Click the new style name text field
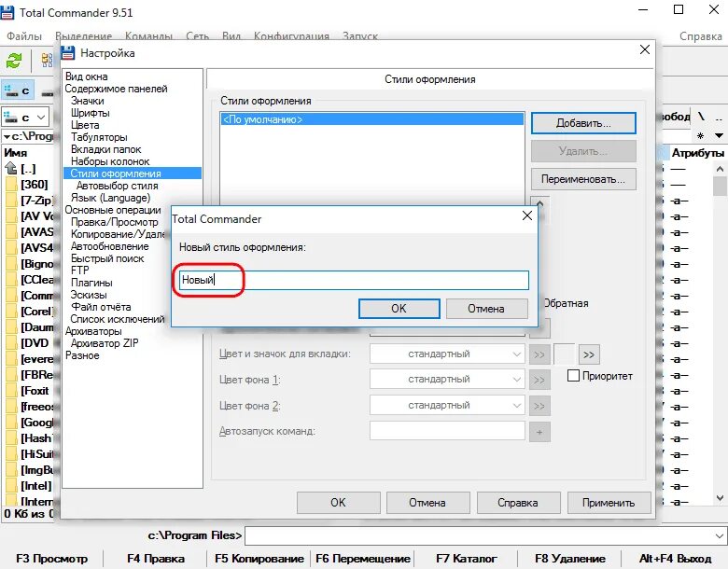728x569 pixels. pyautogui.click(x=354, y=280)
